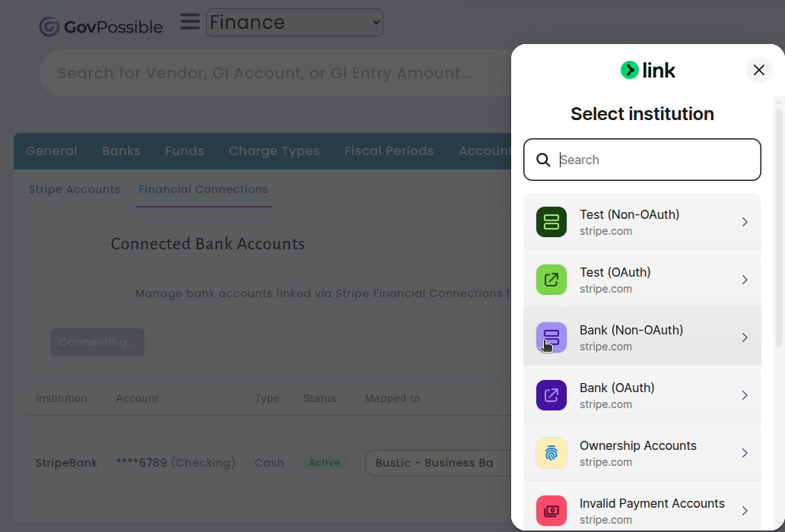Select Invalid Payment Accounts institution name
The width and height of the screenshot is (785, 532).
[652, 503]
